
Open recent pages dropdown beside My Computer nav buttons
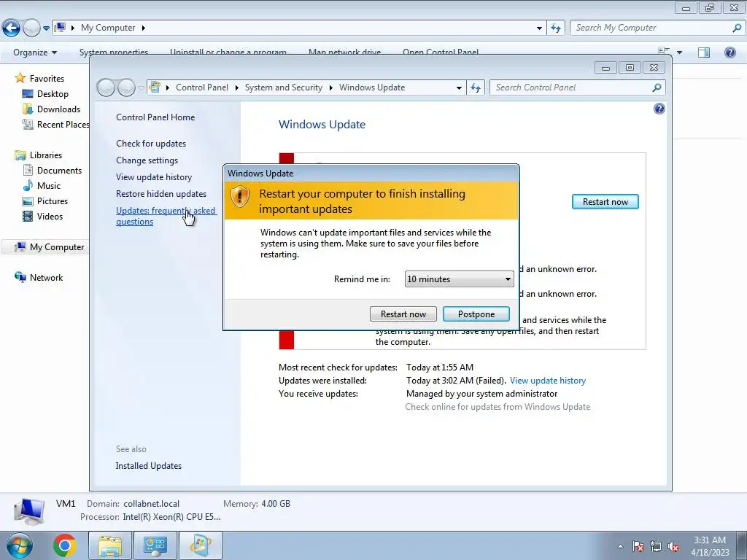point(46,28)
